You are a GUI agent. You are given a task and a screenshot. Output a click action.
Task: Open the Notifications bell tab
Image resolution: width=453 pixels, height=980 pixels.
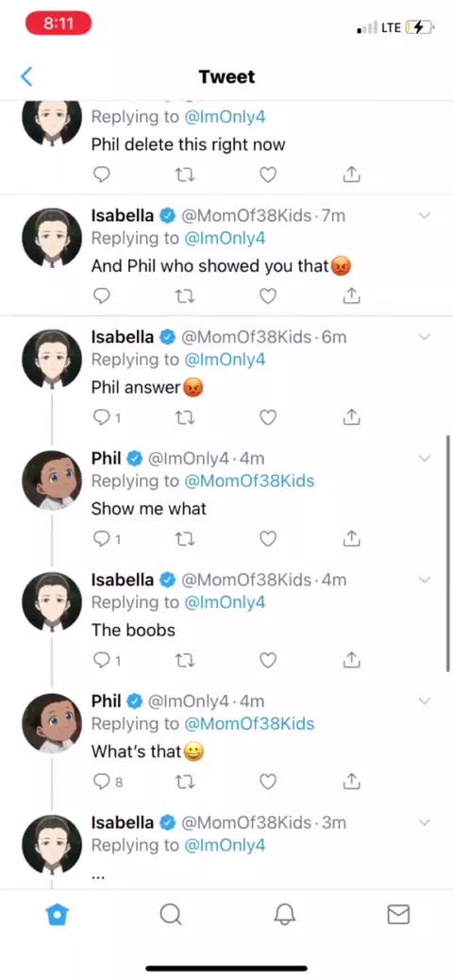coord(285,915)
